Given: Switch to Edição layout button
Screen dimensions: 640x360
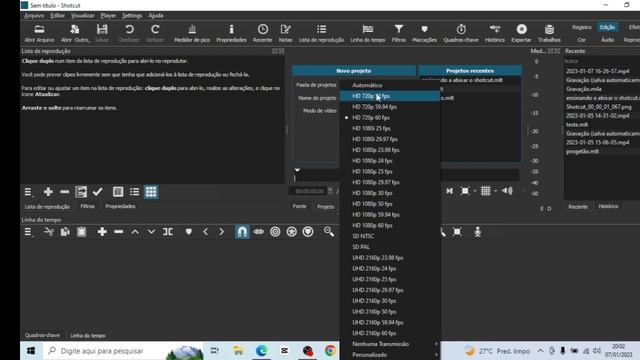Looking at the screenshot, I should click(x=607, y=27).
